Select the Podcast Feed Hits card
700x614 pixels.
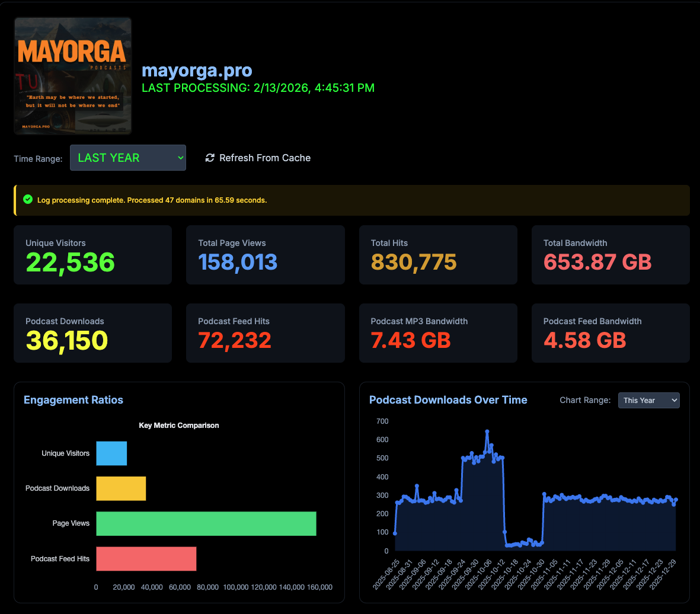pos(265,333)
